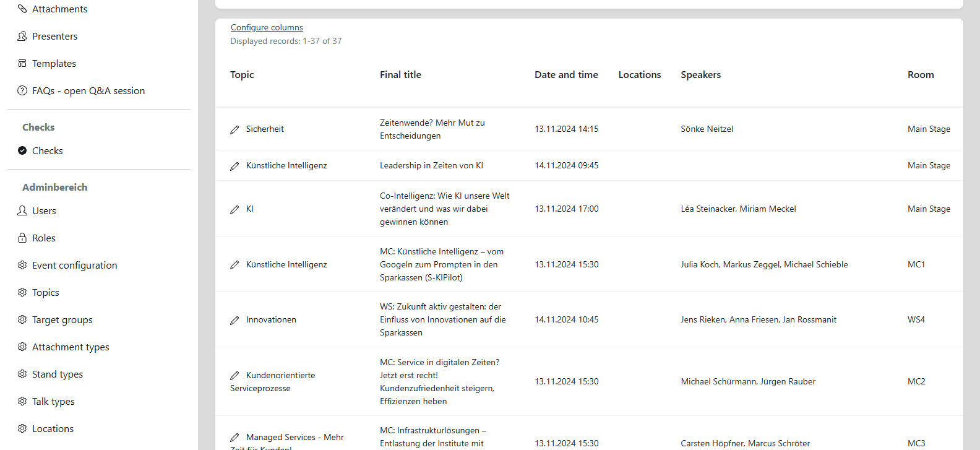Click the Attachments paperclip icon
The width and height of the screenshot is (980, 450).
point(22,9)
